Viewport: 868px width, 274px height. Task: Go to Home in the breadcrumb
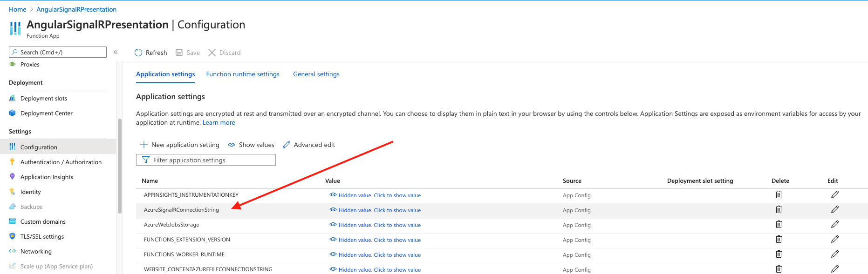pyautogui.click(x=18, y=9)
